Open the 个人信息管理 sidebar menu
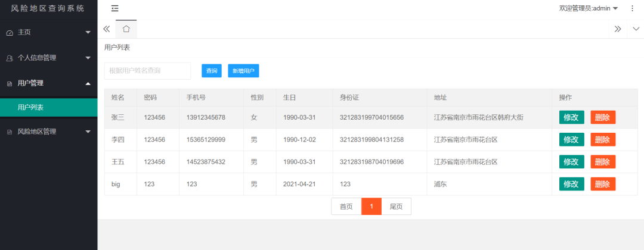The width and height of the screenshot is (644, 250). (x=48, y=58)
